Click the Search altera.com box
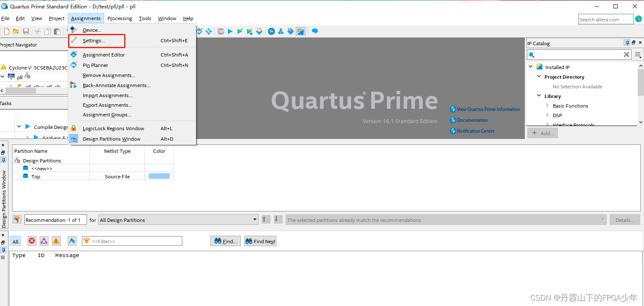This screenshot has width=644, height=306. point(606,19)
